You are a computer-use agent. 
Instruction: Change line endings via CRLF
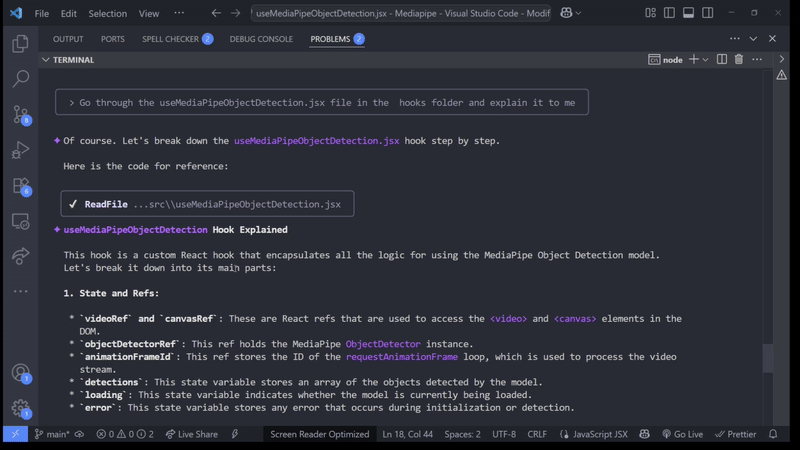tap(537, 434)
